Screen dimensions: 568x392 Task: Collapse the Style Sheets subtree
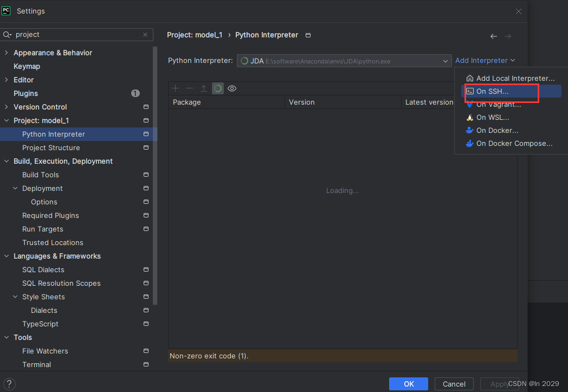tap(15, 297)
